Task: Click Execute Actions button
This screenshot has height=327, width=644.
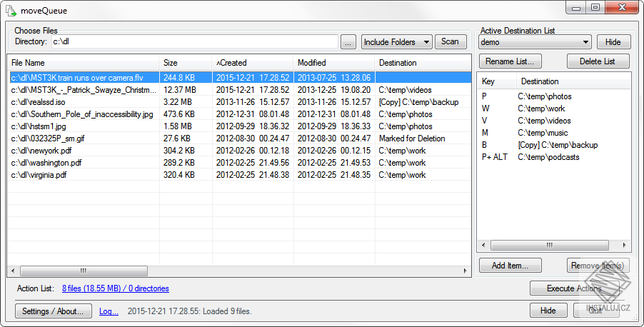Action: tap(575, 288)
